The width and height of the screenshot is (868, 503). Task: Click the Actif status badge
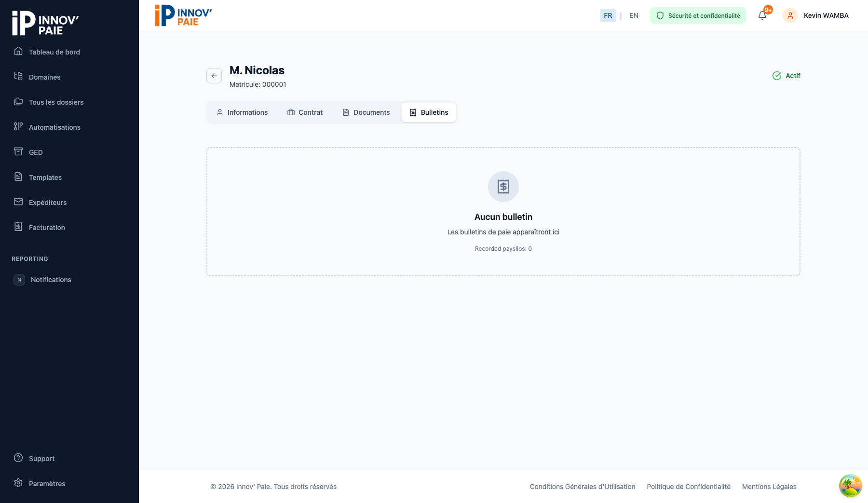(787, 76)
